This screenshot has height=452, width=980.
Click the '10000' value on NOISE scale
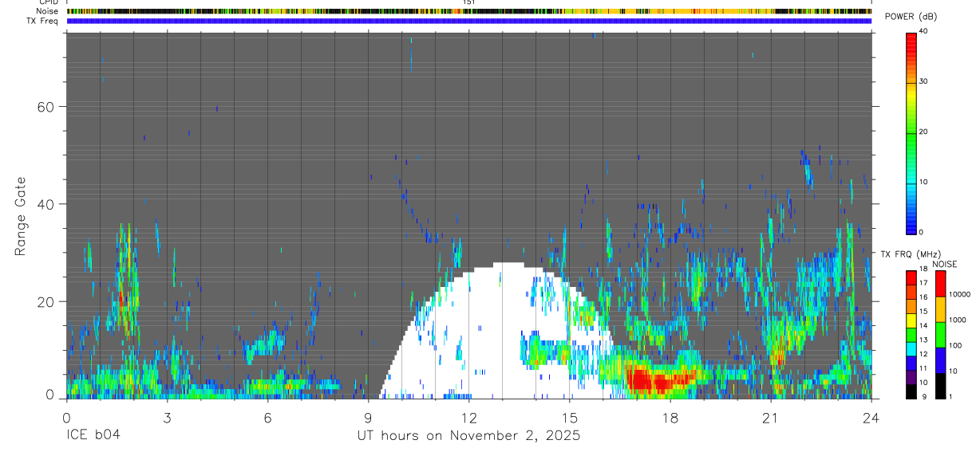click(x=960, y=294)
